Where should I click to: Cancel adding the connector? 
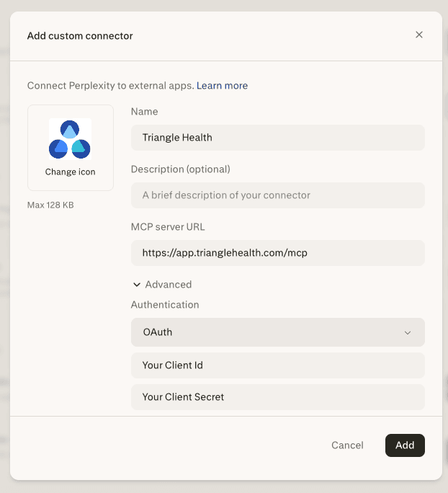(347, 445)
